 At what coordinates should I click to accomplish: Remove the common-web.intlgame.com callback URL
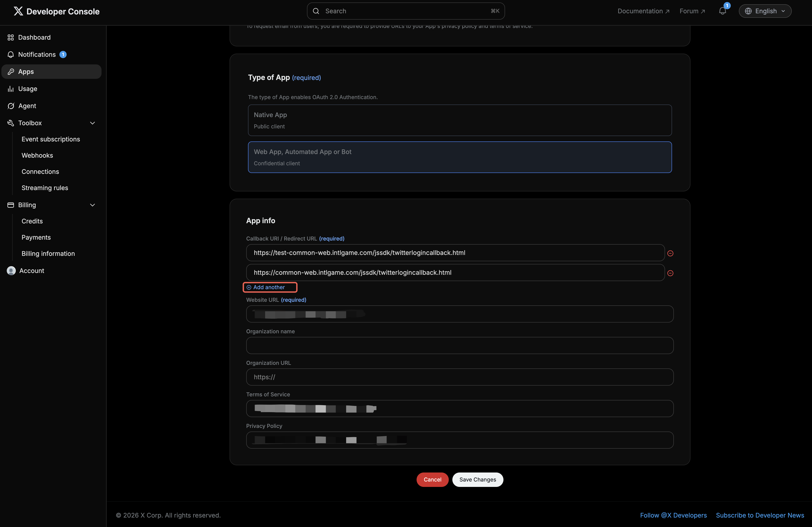[670, 273]
